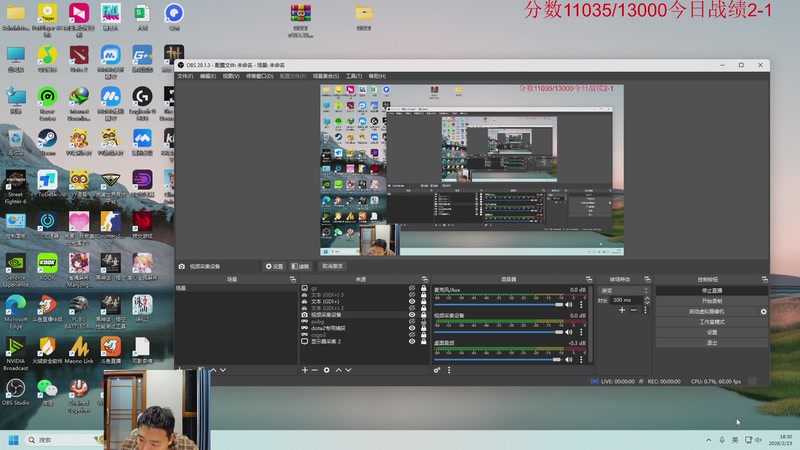
Task: Open 停靠窗口(D) menu in OBS
Action: click(x=260, y=76)
